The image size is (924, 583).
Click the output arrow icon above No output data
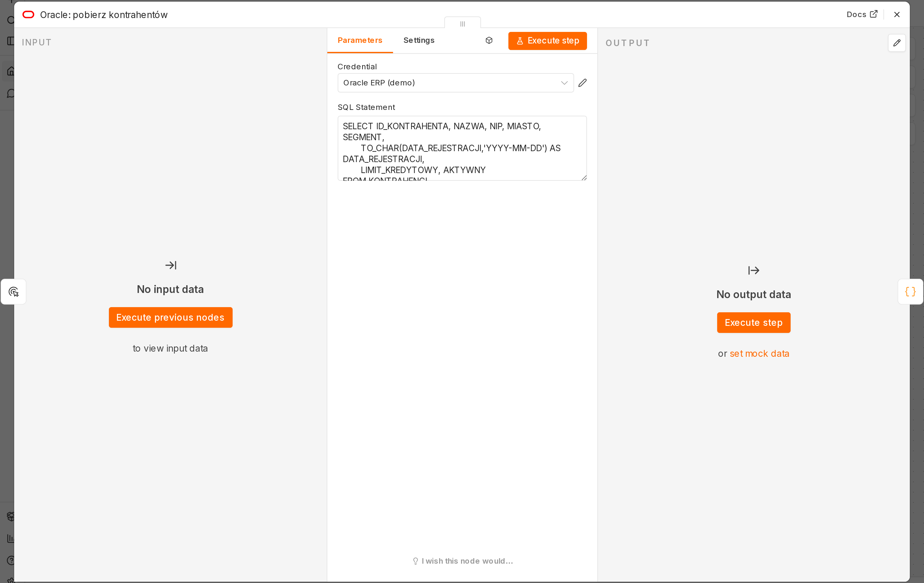(753, 271)
